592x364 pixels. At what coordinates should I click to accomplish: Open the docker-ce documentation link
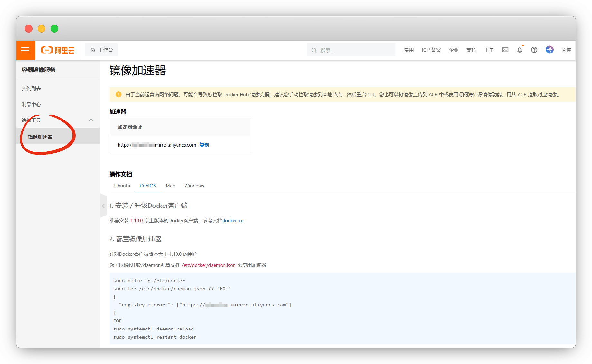[233, 221]
